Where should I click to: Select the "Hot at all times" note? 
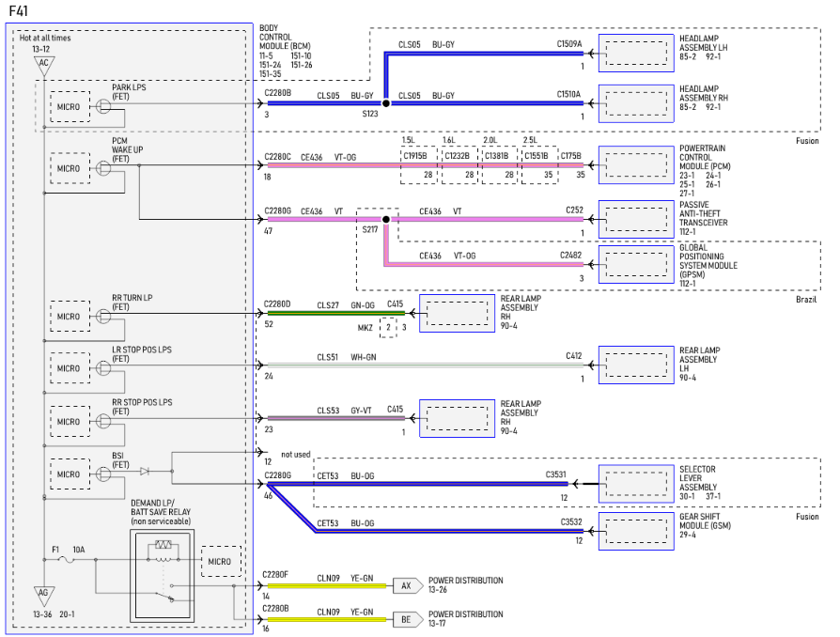point(45,38)
